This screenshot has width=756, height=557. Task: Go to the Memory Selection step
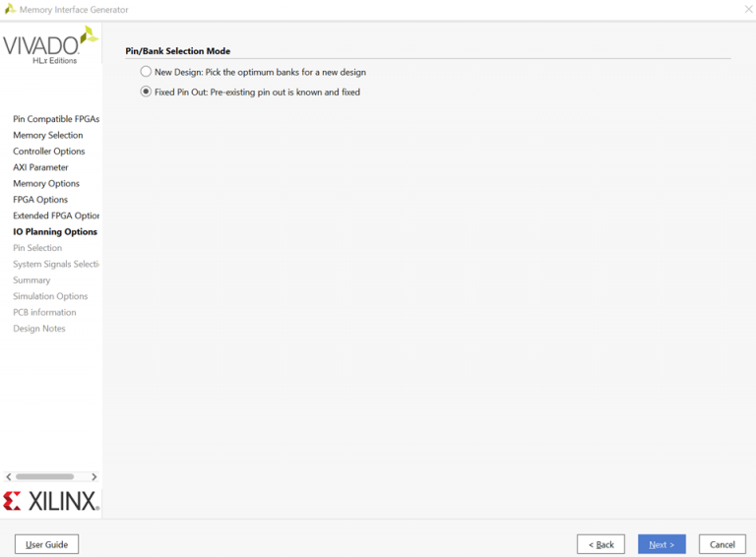point(47,135)
